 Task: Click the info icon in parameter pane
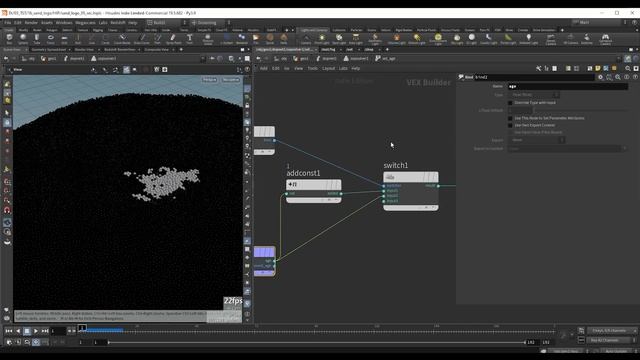point(627,77)
